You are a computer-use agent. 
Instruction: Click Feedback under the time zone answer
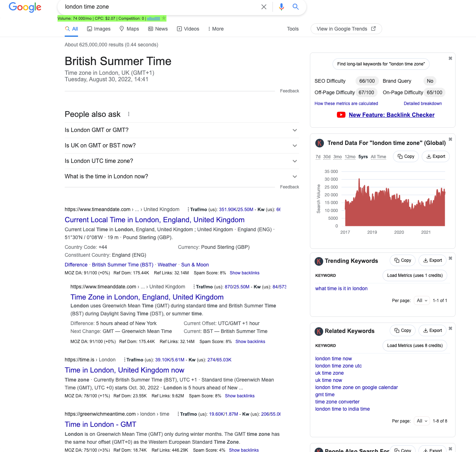coord(289,91)
